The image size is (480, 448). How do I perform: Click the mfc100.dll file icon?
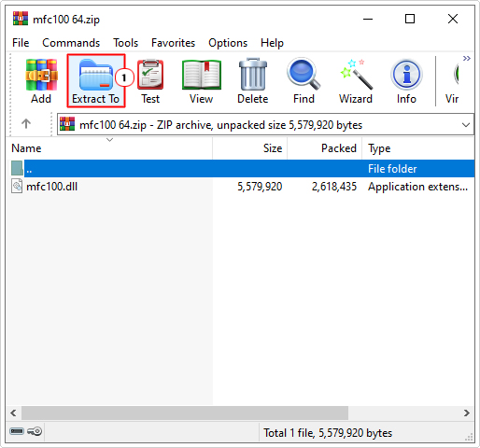[17, 186]
